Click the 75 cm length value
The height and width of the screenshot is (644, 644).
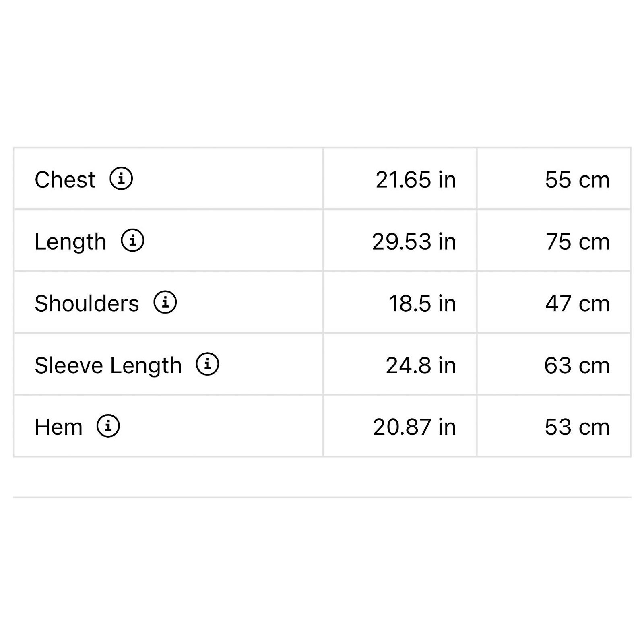(578, 242)
